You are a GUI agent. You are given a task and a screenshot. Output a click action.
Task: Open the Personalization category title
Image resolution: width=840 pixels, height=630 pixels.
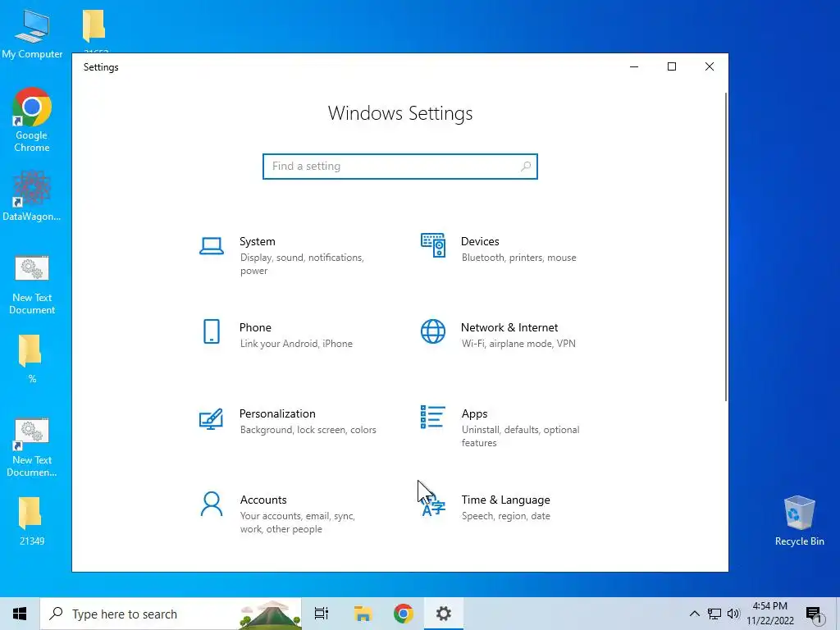(277, 413)
